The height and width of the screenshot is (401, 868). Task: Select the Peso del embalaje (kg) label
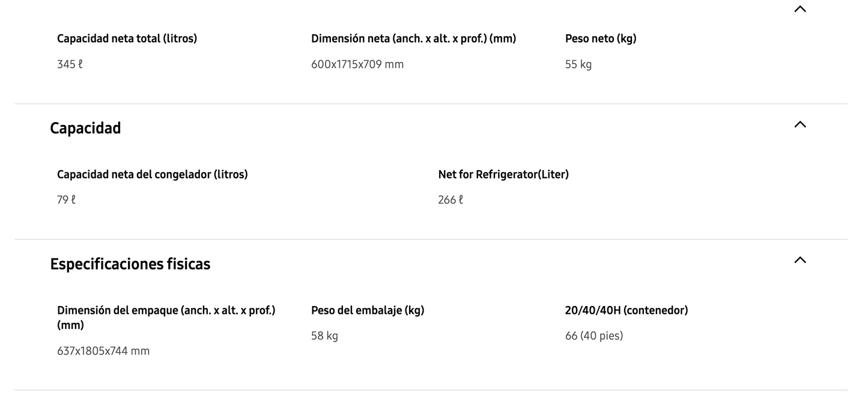click(x=367, y=310)
